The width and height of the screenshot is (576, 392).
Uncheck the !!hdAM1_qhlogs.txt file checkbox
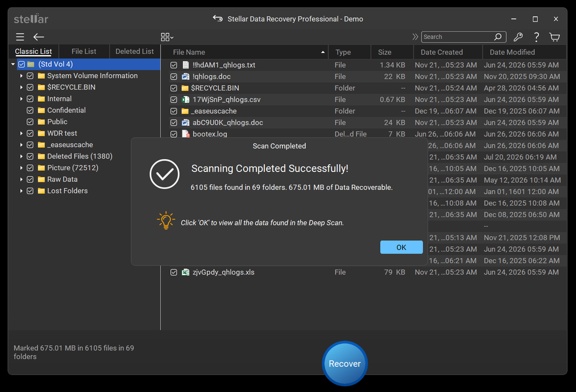pos(174,65)
